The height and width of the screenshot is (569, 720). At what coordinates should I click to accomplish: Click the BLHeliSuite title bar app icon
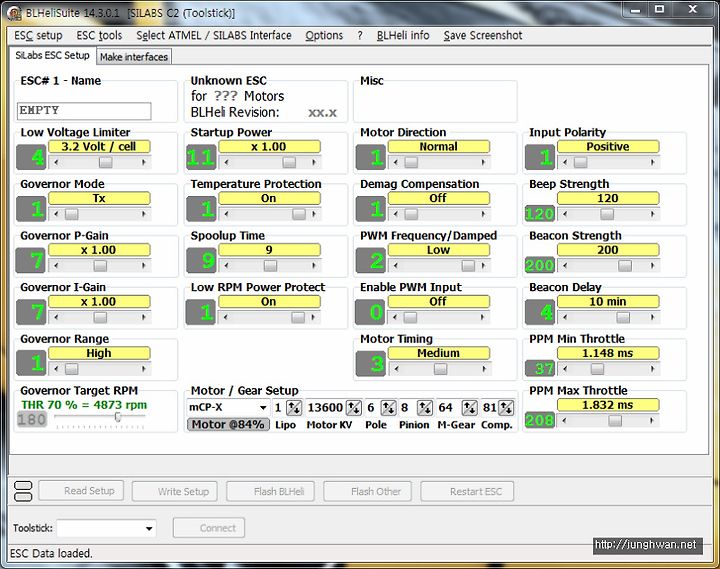pos(14,13)
